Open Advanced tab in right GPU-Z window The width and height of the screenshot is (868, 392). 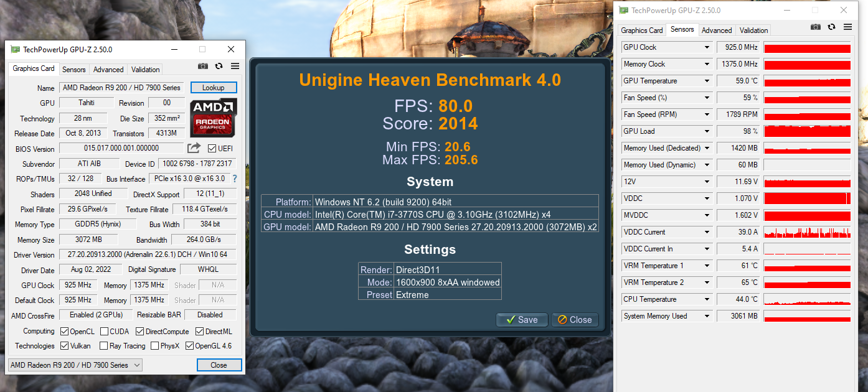pos(717,30)
